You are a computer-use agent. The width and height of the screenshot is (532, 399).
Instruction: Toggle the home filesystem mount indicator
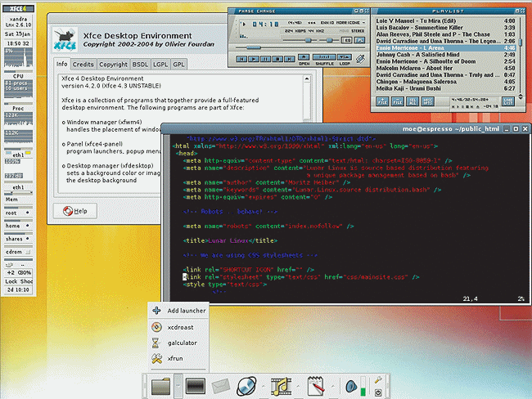(x=27, y=226)
